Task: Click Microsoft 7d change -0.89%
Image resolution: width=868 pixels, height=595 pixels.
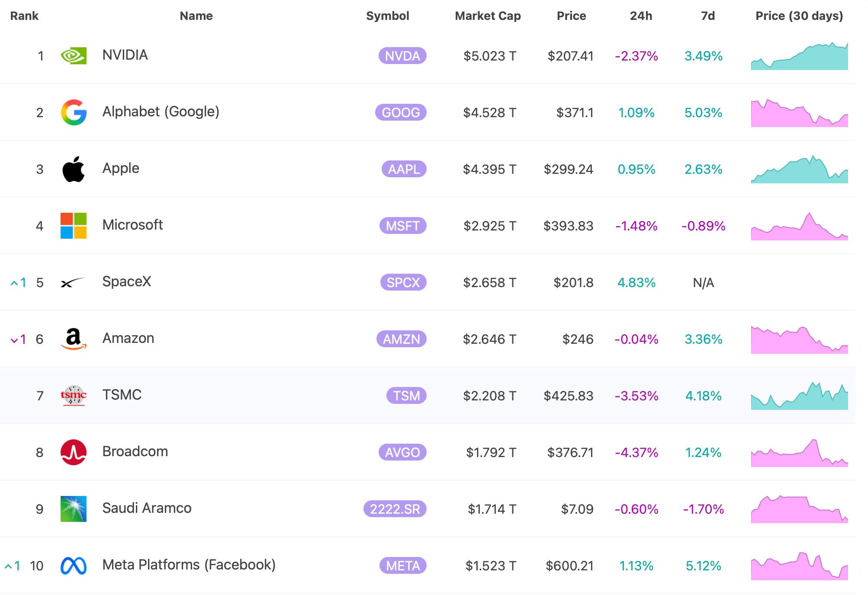Action: [703, 226]
